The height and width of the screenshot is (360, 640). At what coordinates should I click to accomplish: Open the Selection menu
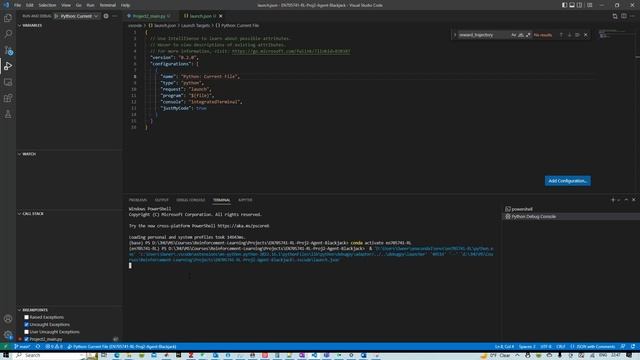coord(47,5)
